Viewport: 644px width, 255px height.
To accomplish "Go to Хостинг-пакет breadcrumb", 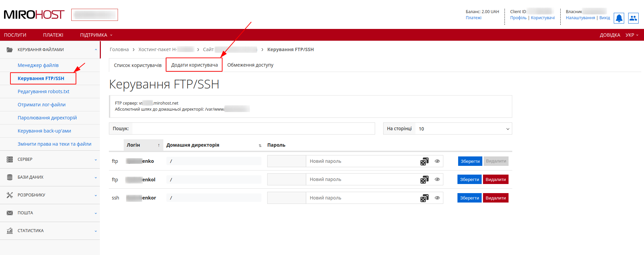I will (x=166, y=49).
